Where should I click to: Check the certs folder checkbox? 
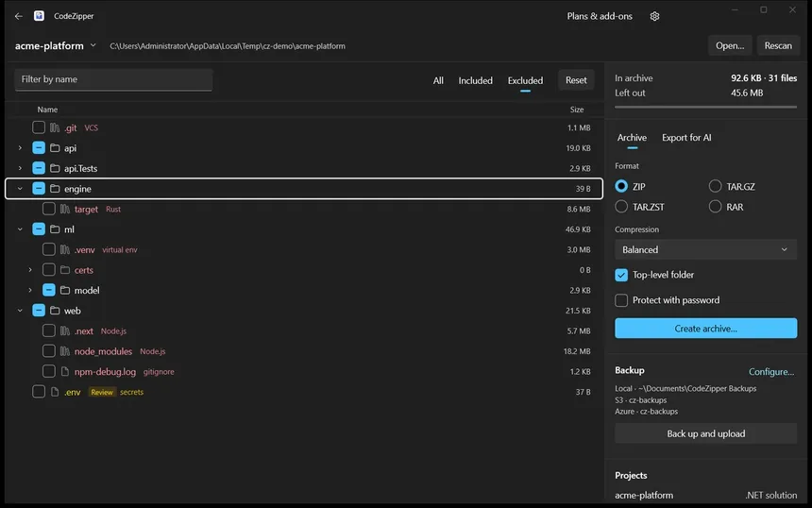point(49,270)
